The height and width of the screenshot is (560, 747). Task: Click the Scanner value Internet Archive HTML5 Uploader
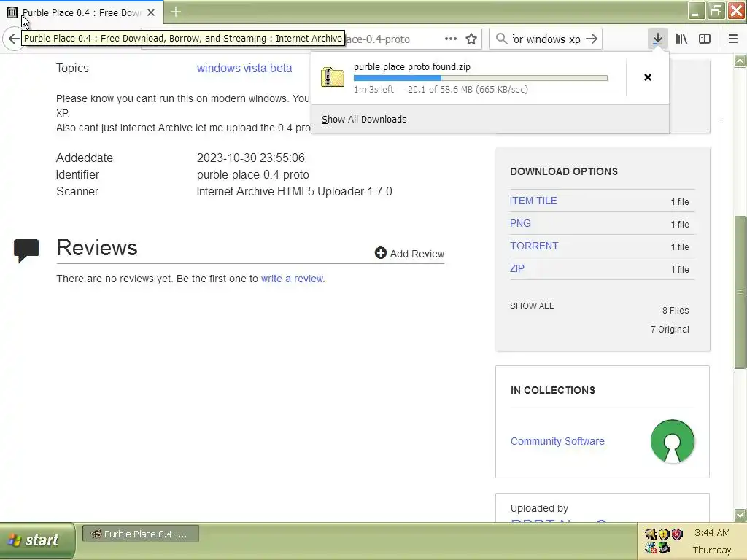295,192
